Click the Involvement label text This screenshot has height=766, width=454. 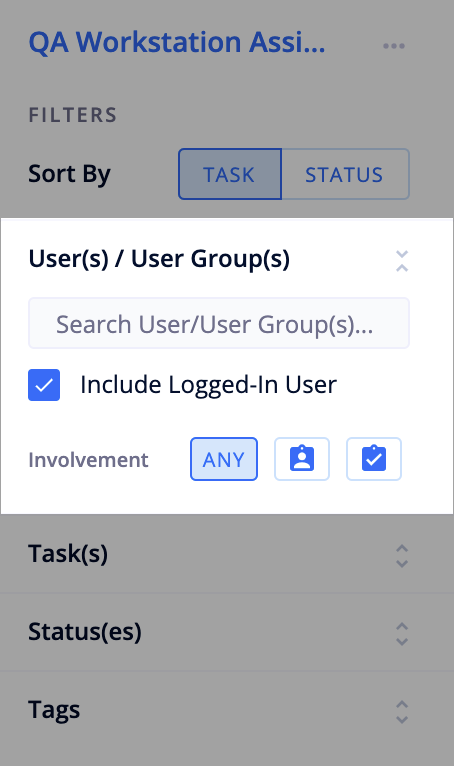tap(88, 460)
